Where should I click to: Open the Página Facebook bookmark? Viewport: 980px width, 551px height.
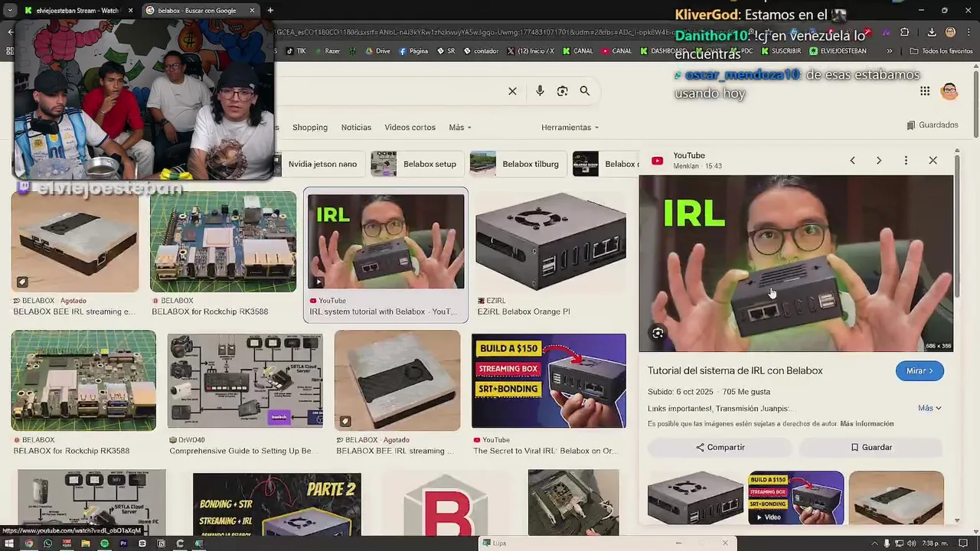click(x=413, y=51)
